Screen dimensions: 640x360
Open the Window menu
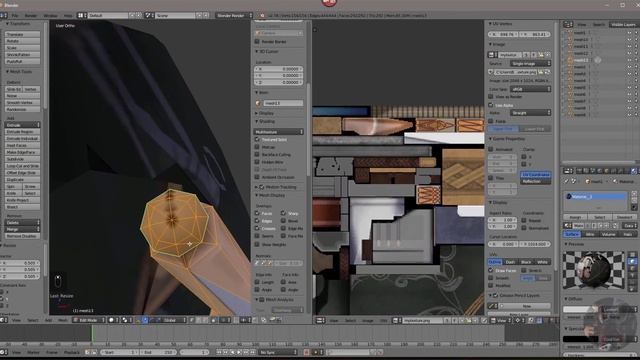(50, 16)
